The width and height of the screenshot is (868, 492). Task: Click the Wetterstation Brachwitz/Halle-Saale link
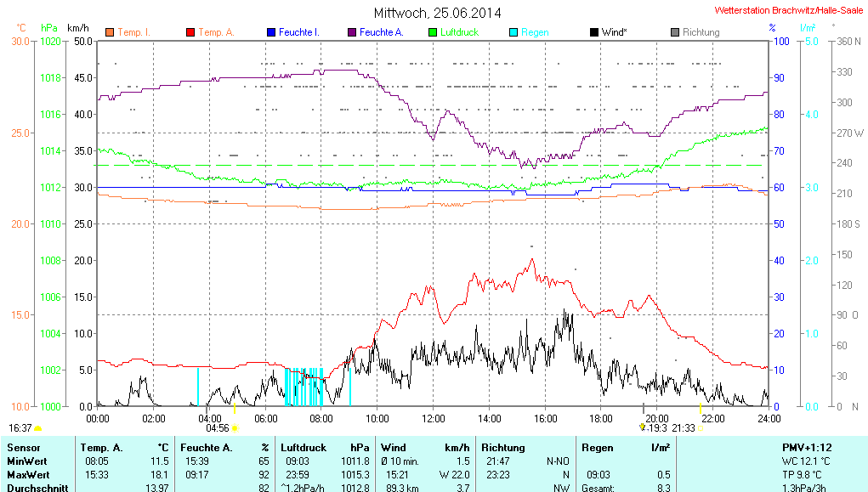pyautogui.click(x=788, y=11)
